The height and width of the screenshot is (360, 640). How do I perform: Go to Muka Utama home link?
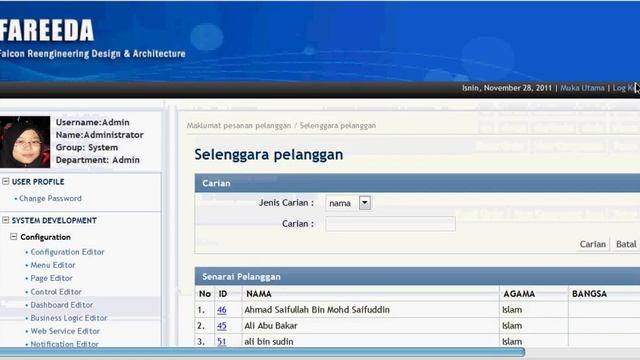pos(582,88)
